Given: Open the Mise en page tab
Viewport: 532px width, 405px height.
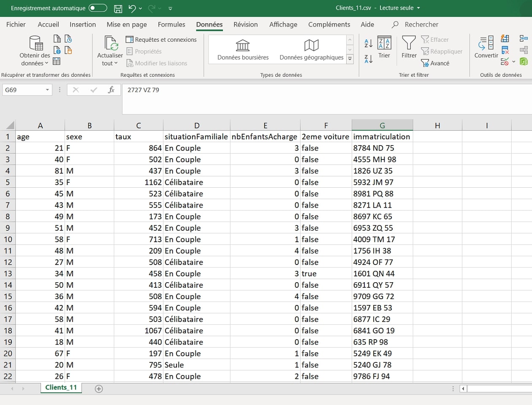Looking at the screenshot, I should point(127,24).
